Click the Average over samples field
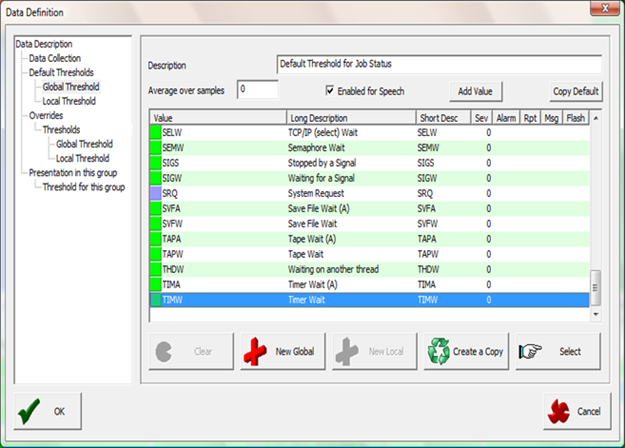The height and width of the screenshot is (448, 625). pos(257,90)
